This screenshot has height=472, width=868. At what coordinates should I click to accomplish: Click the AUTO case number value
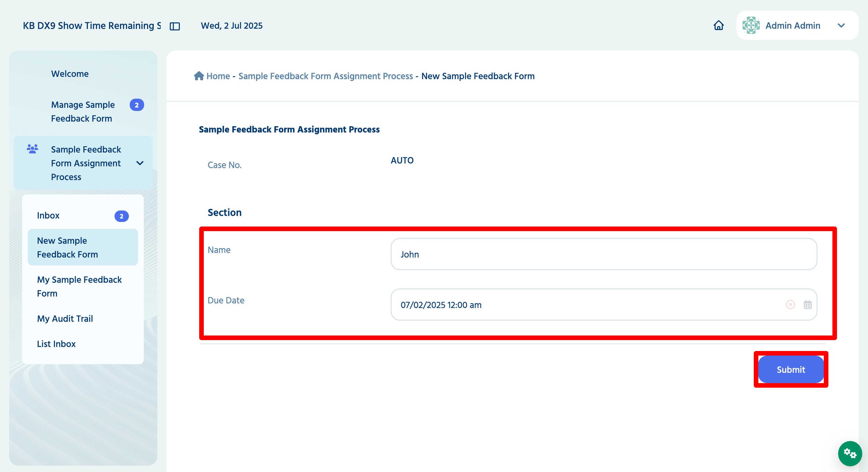pyautogui.click(x=402, y=160)
